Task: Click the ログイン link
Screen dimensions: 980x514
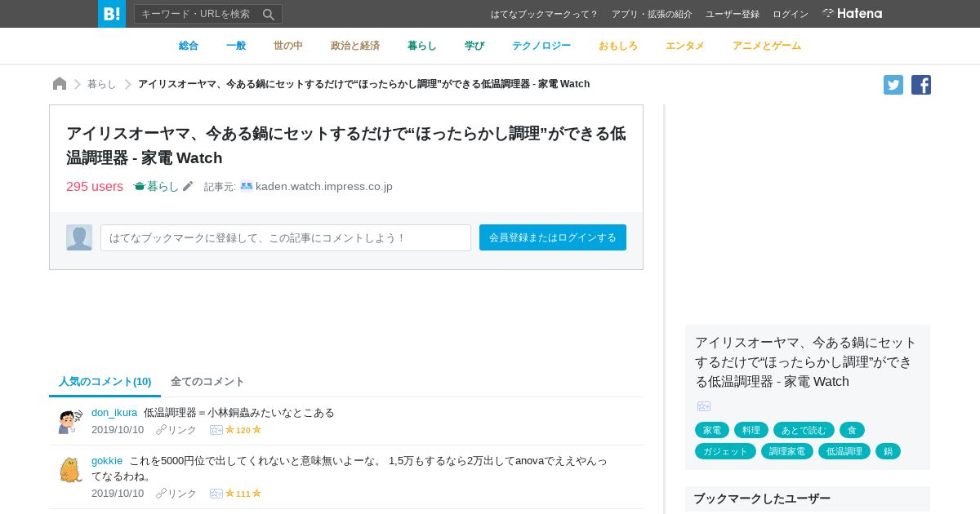Action: (x=791, y=14)
